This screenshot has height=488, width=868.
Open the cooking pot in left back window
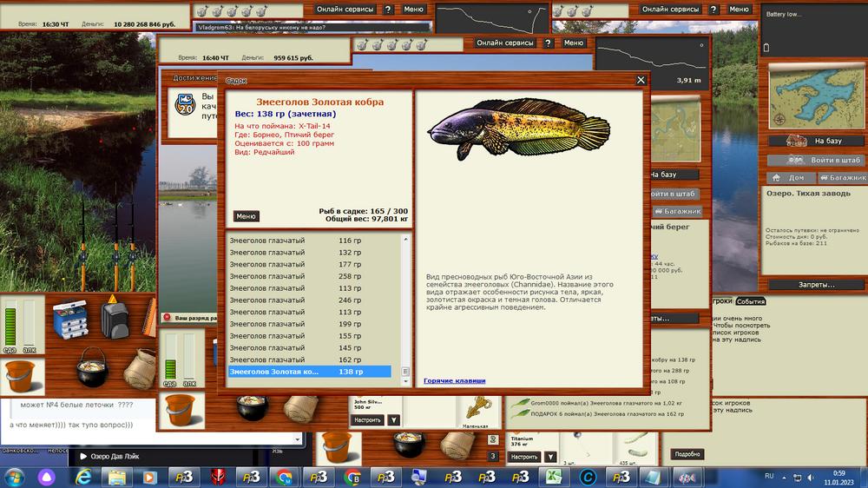[93, 367]
